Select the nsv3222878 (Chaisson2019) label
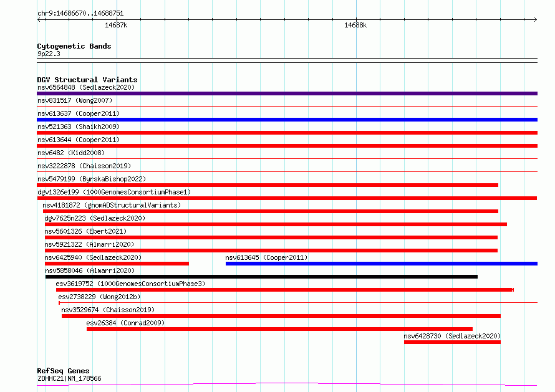This screenshot has height=392, width=555. [x=84, y=166]
